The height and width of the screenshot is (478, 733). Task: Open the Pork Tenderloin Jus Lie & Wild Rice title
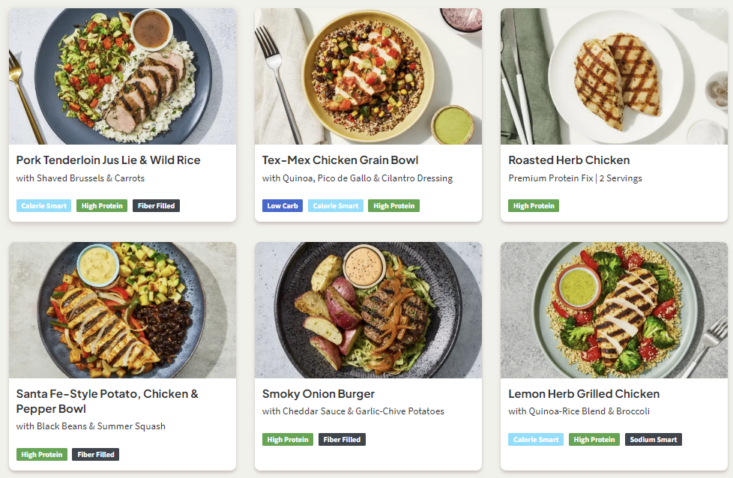pyautogui.click(x=108, y=160)
